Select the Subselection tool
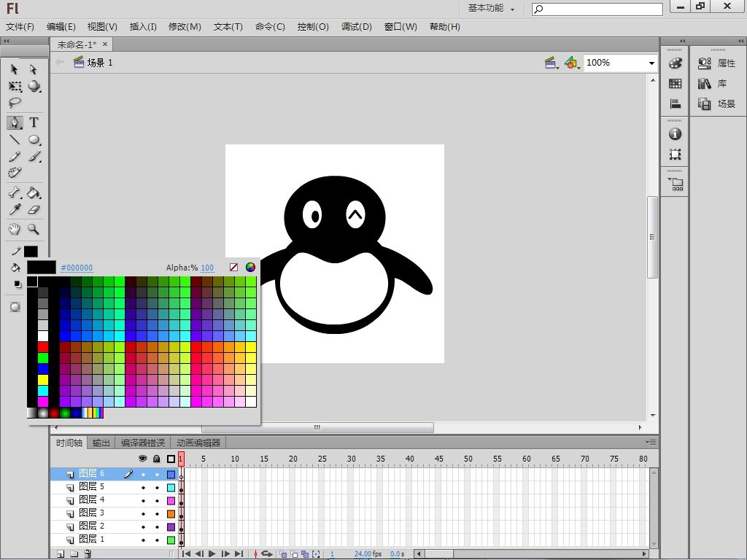Screen dimensions: 747x560 pyautogui.click(x=34, y=69)
